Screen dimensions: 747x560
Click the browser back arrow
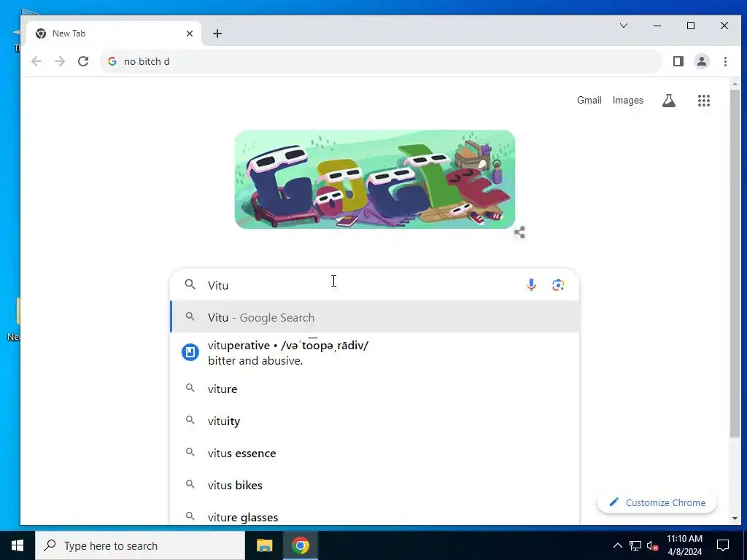pyautogui.click(x=36, y=61)
